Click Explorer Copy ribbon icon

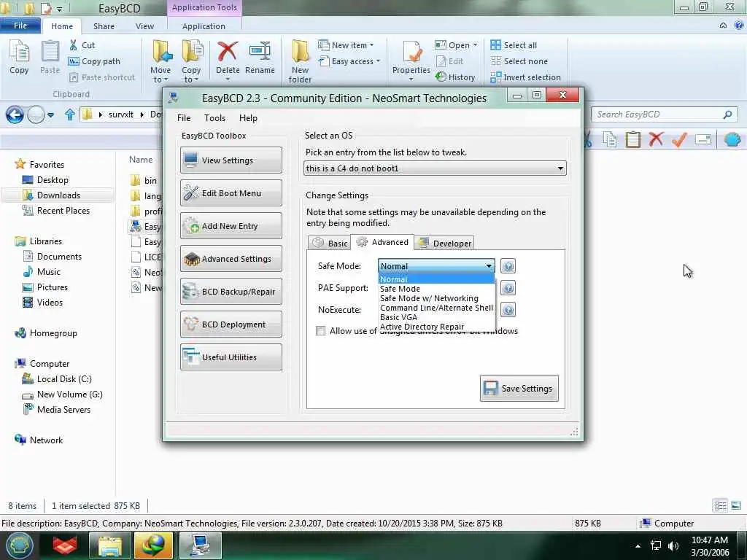[19, 57]
